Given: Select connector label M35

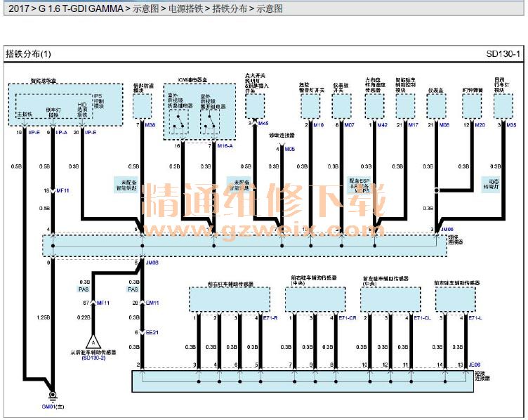Looking at the screenshot, I should [511, 125].
